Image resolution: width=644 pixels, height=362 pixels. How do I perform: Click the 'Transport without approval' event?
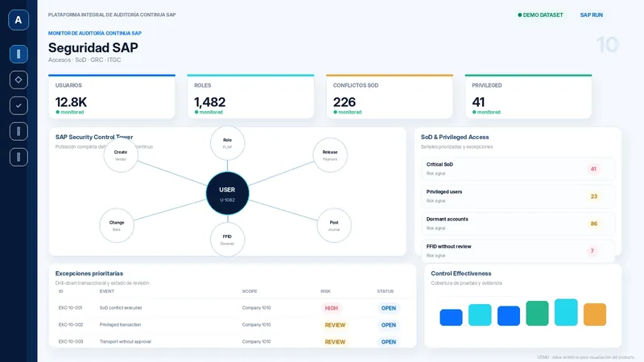click(x=126, y=341)
